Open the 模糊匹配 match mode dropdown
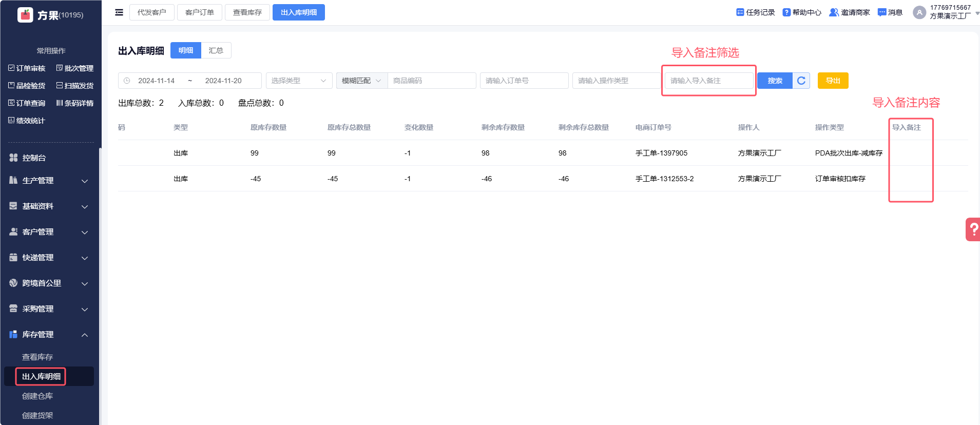 (x=361, y=81)
